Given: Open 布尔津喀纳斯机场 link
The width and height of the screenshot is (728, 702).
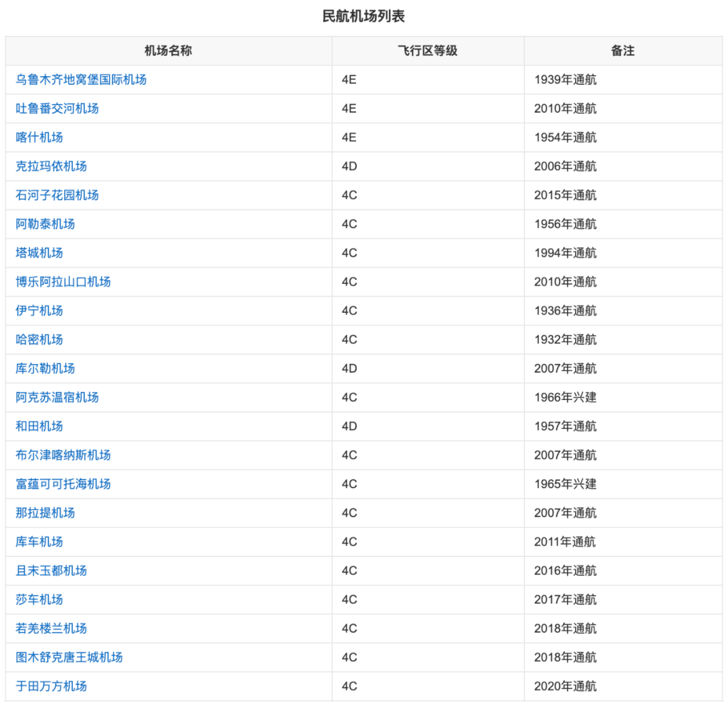Looking at the screenshot, I should point(63,455).
